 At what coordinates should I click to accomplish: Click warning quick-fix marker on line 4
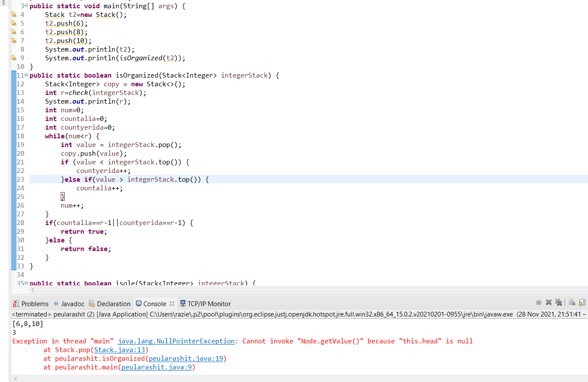[13, 15]
